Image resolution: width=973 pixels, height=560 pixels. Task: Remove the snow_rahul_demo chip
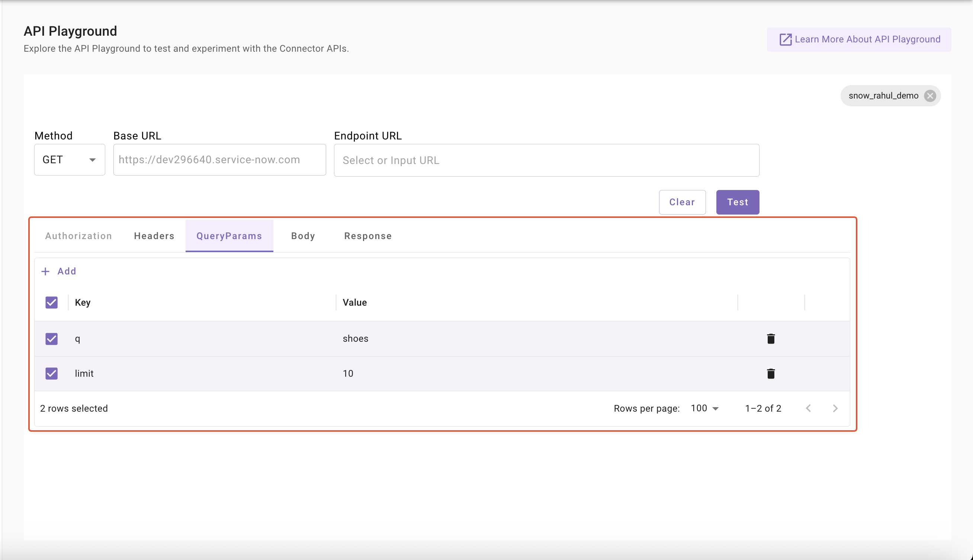tap(930, 96)
